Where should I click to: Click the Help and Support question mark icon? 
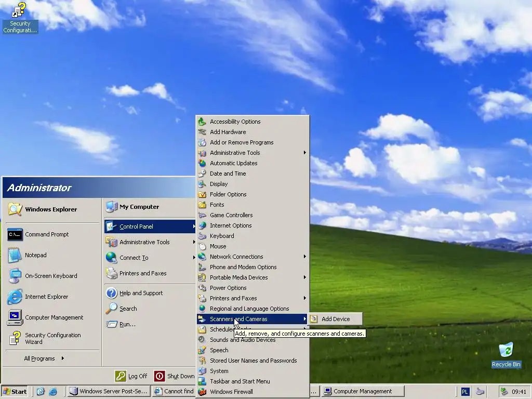coord(111,293)
